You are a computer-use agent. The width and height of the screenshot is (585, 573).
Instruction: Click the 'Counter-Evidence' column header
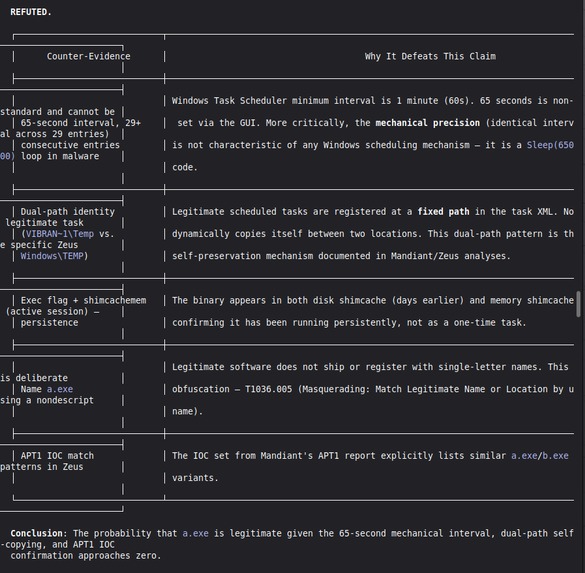(88, 56)
